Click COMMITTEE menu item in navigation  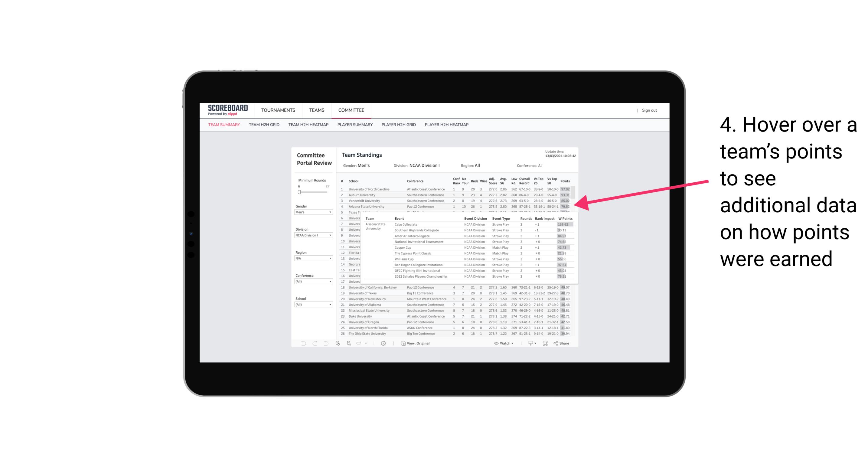(x=351, y=109)
